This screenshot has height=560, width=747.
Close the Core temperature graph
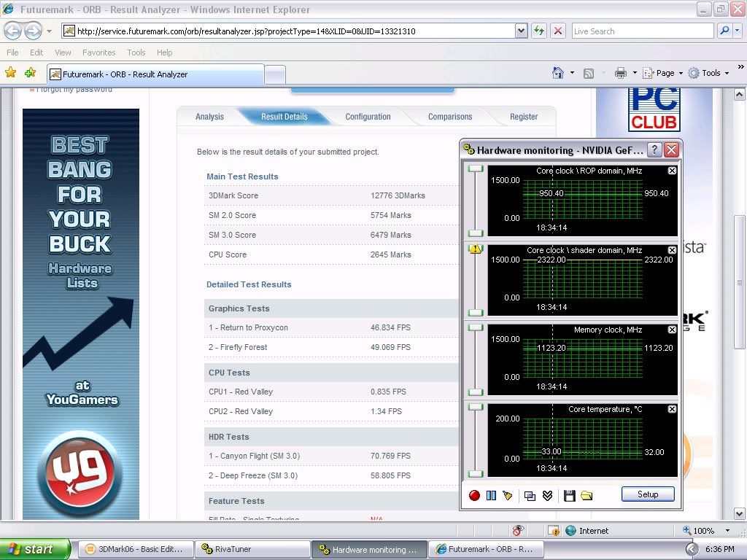point(672,409)
